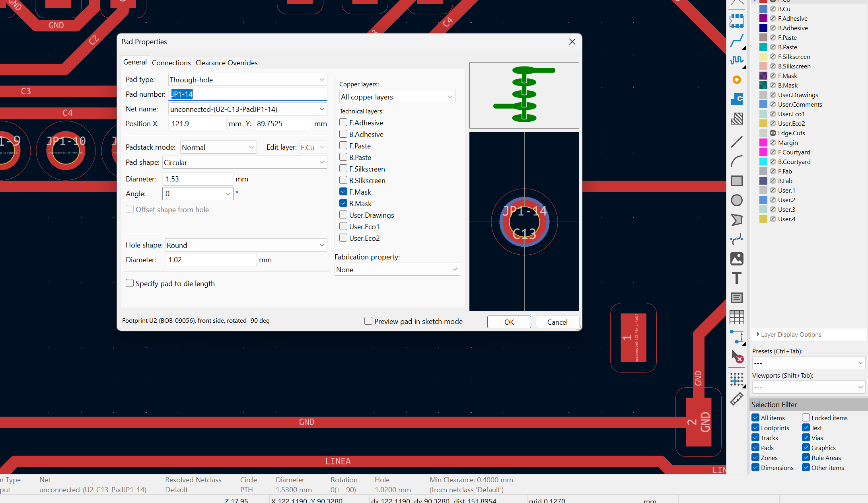The width and height of the screenshot is (868, 503).
Task: Switch to the Clearance Overrides tab
Action: click(x=226, y=62)
